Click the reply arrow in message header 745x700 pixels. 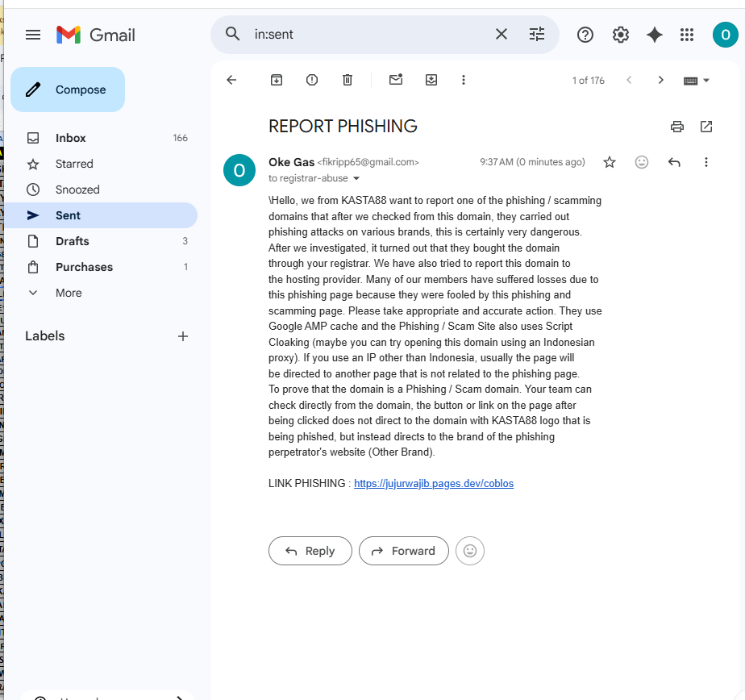click(674, 163)
